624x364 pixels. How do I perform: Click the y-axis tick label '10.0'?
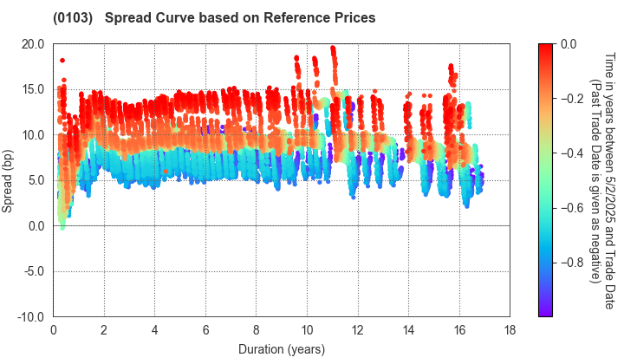tap(33, 135)
